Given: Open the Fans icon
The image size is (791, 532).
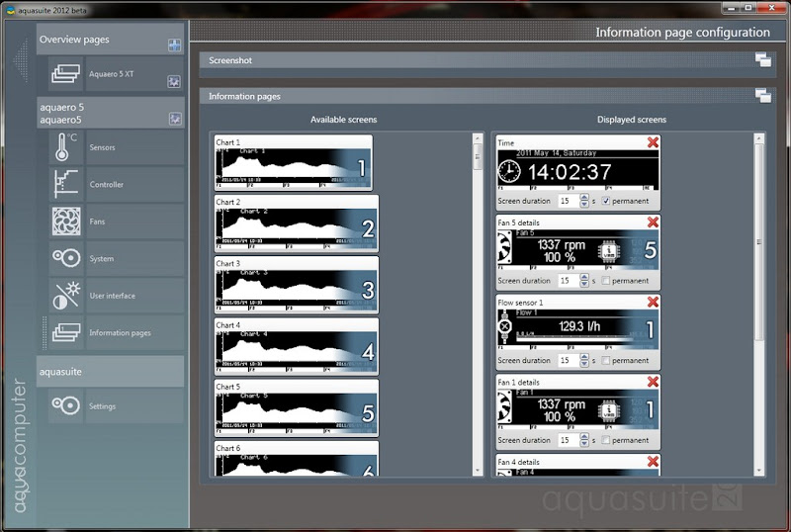Looking at the screenshot, I should (x=66, y=222).
